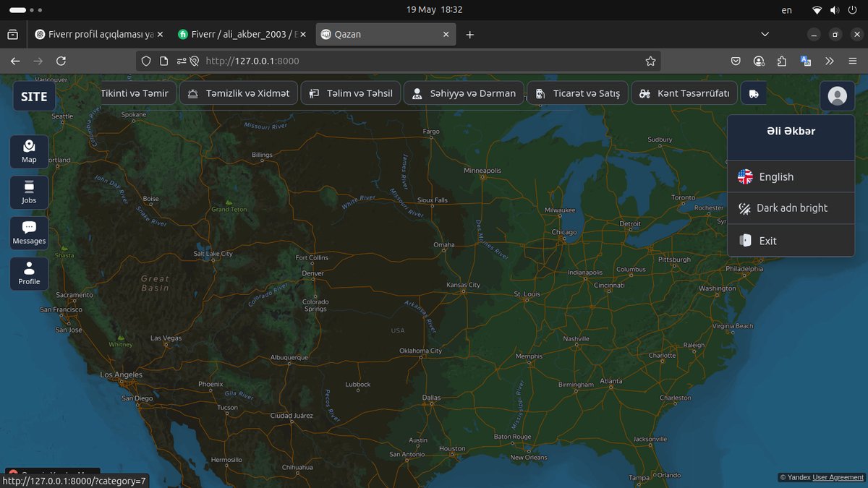The width and height of the screenshot is (868, 488).
Task: Toggle Dark adn bright theme
Action: (x=791, y=208)
